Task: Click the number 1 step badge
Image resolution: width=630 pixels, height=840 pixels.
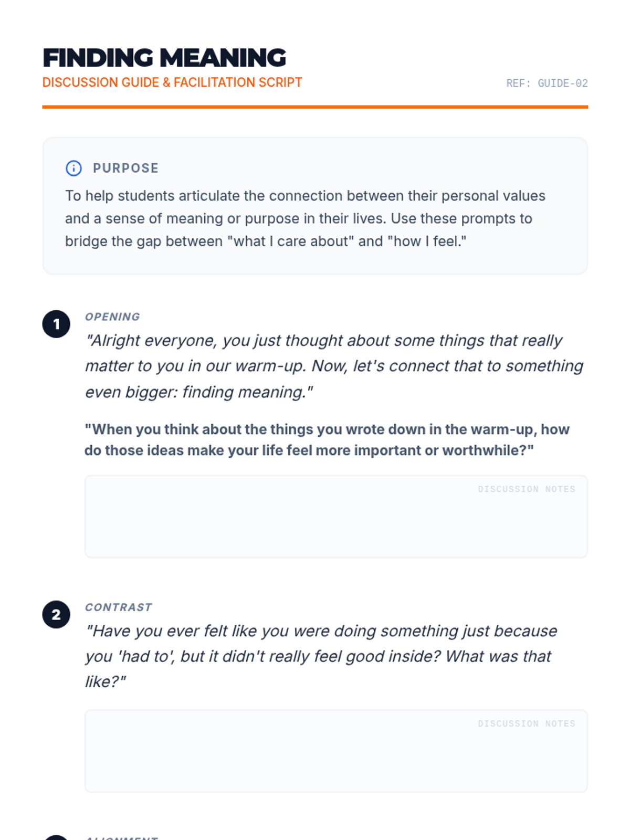Action: coord(56,324)
